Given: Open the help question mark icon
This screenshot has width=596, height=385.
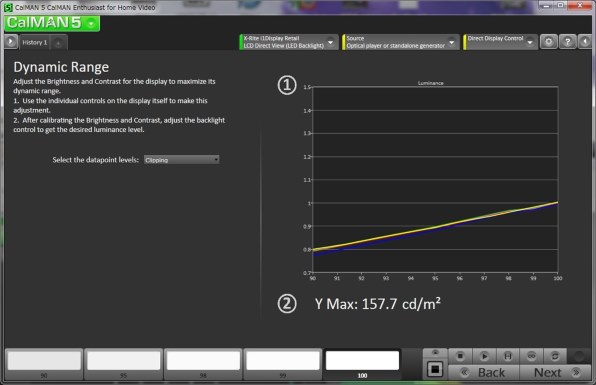Looking at the screenshot, I should click(567, 42).
